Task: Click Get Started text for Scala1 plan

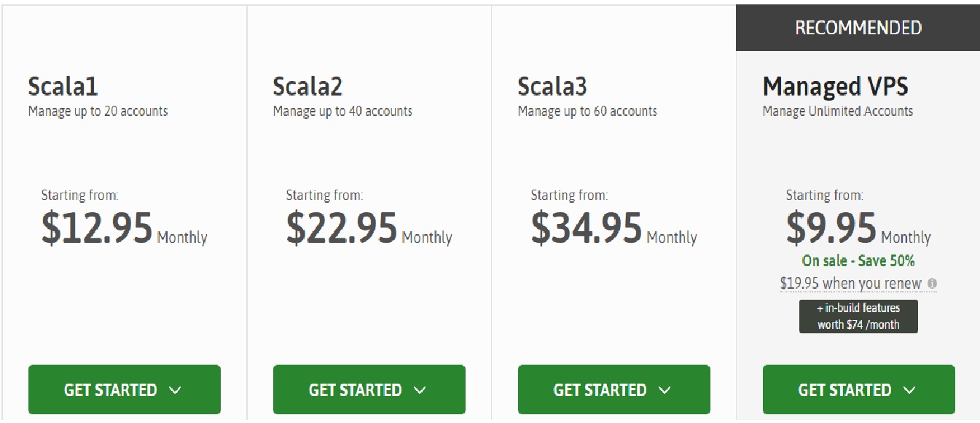Action: coord(111,390)
